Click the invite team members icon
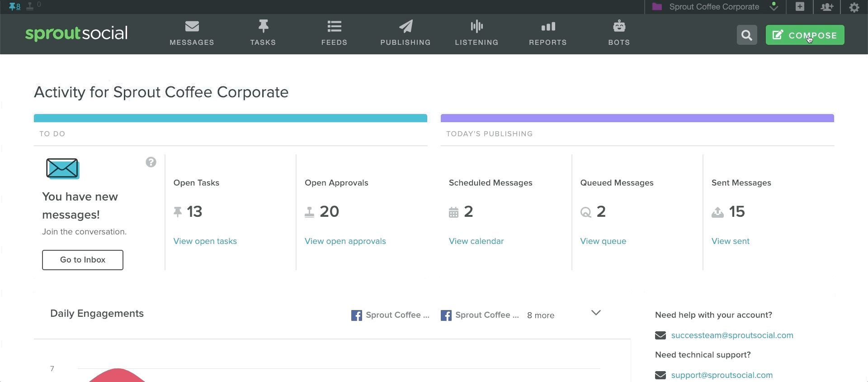 (827, 7)
